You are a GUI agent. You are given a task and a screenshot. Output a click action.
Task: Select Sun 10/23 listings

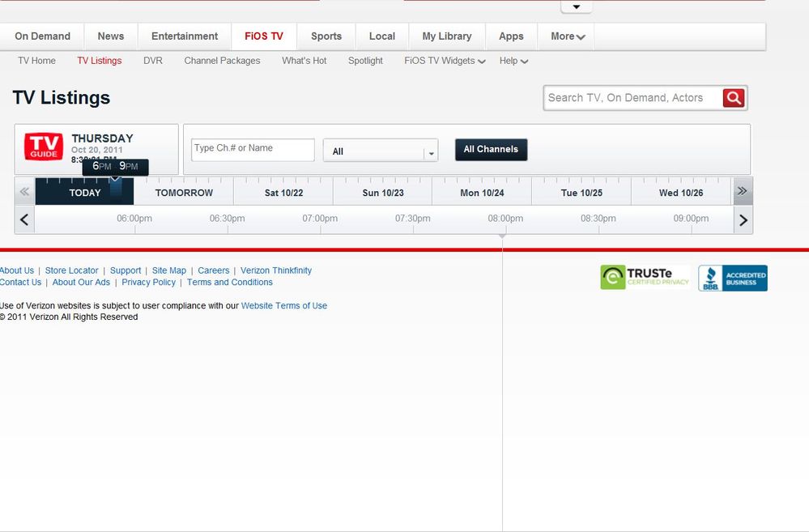coord(383,193)
